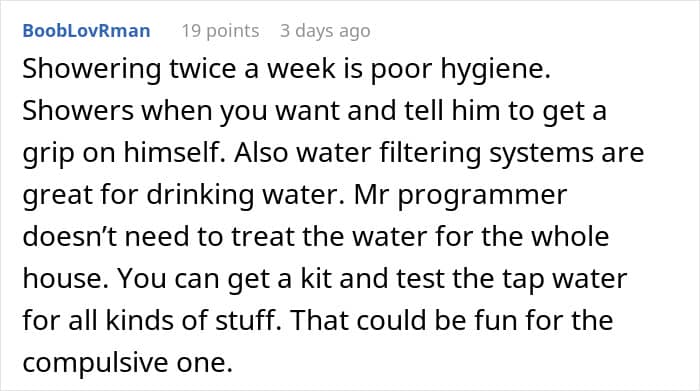Click the word 'grip' in third line
The image size is (700, 391).
click(x=48, y=154)
